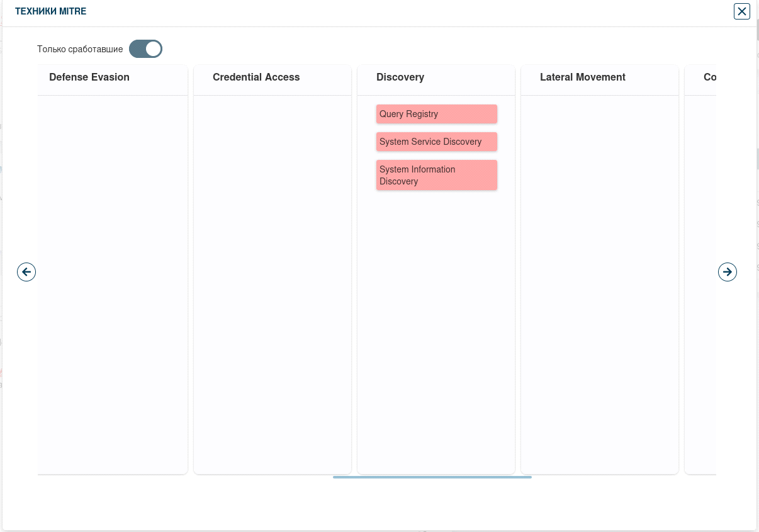Click the body of the cut-off rightmost column
Screen dimensions: 759x532
pos(701,283)
